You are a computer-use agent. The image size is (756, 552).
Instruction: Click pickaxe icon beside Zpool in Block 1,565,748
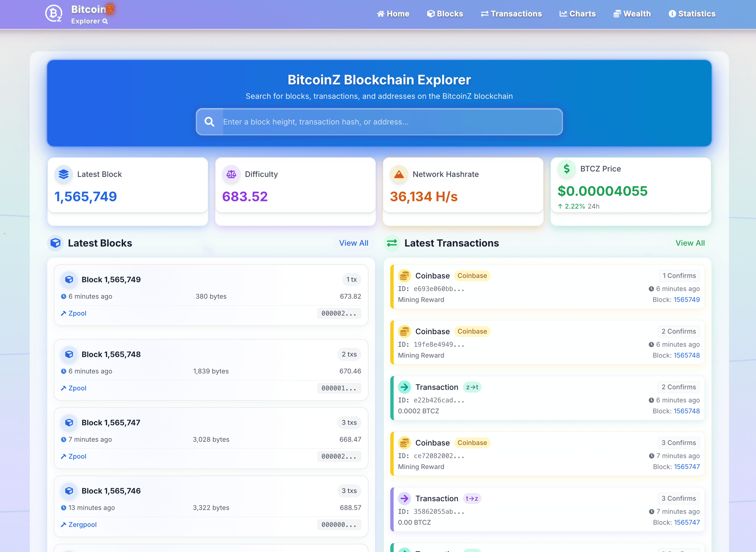64,388
